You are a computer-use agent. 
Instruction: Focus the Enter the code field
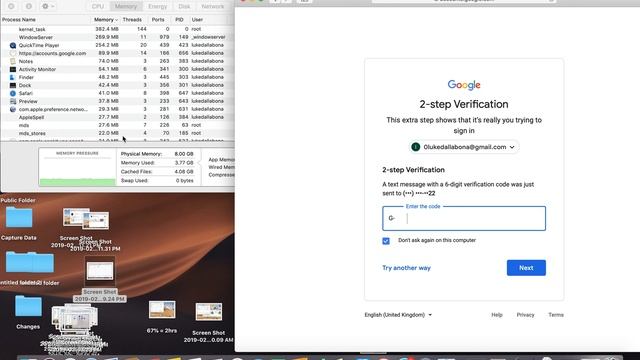[464, 218]
